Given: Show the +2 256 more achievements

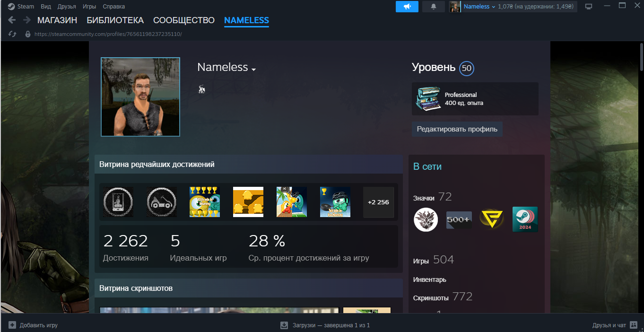Looking at the screenshot, I should [378, 202].
